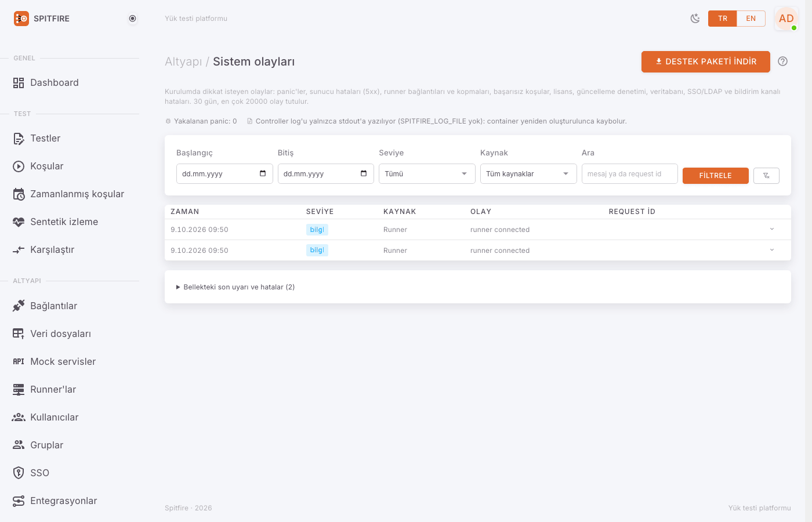The width and height of the screenshot is (812, 522).
Task: Toggle sidebar pin radio icon
Action: tap(132, 19)
